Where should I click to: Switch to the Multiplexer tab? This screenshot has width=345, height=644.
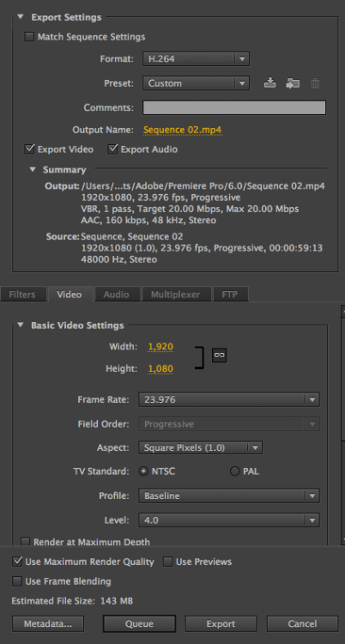(175, 294)
